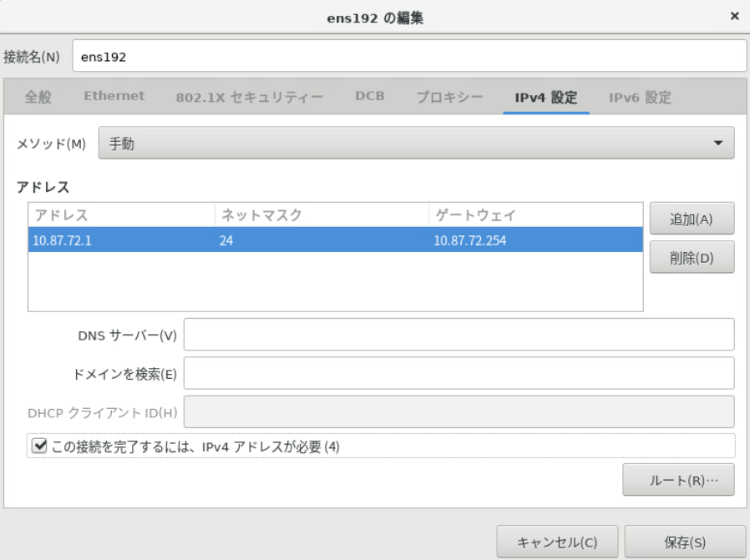This screenshot has width=750, height=560.
Task: Click the 接続名 connection name field
Action: pyautogui.click(x=409, y=56)
